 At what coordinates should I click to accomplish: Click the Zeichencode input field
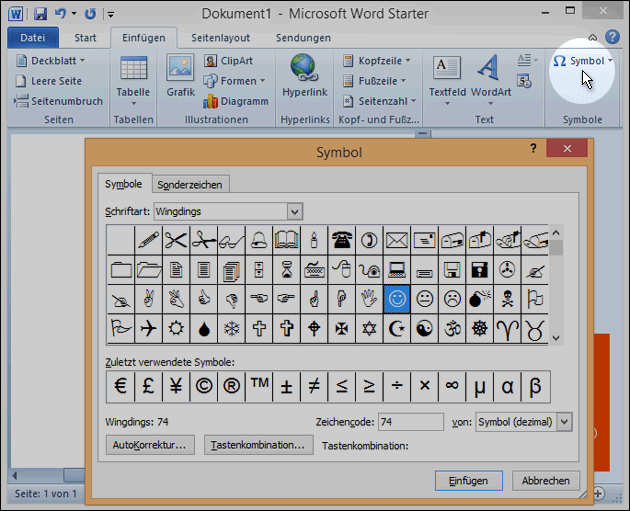[411, 422]
